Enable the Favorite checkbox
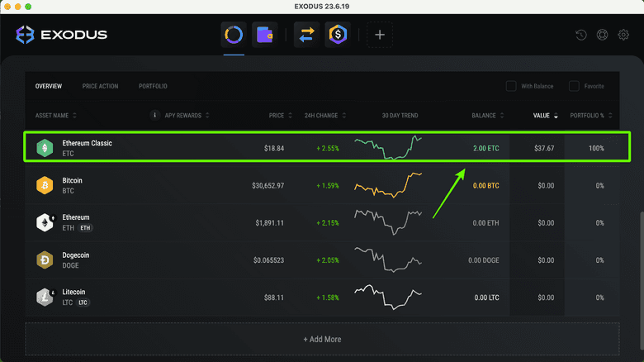The width and height of the screenshot is (644, 362). pos(574,86)
